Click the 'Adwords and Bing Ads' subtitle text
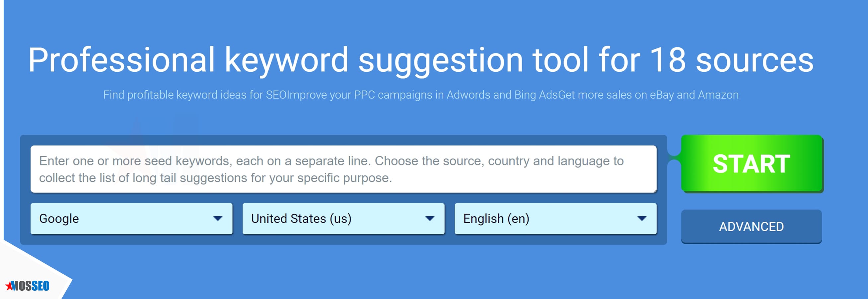868x299 pixels. click(502, 95)
